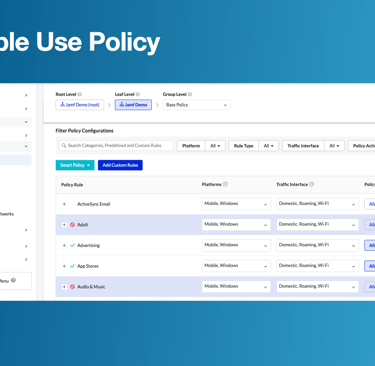The width and height of the screenshot is (375, 366).
Task: Click the Audio & Music rule name
Action: (x=91, y=287)
